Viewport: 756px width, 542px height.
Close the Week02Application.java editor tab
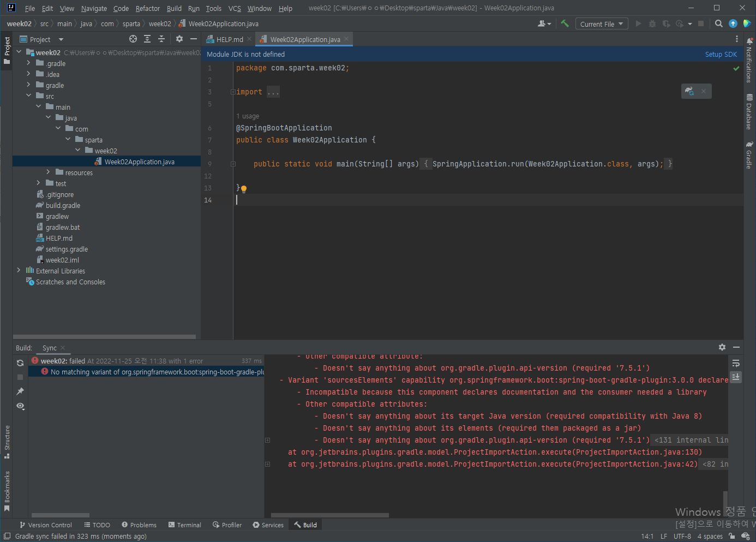point(346,39)
